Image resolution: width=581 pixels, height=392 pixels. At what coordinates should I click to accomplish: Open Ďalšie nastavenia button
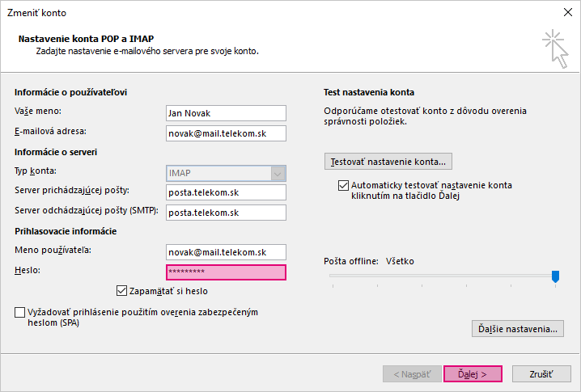pyautogui.click(x=518, y=329)
